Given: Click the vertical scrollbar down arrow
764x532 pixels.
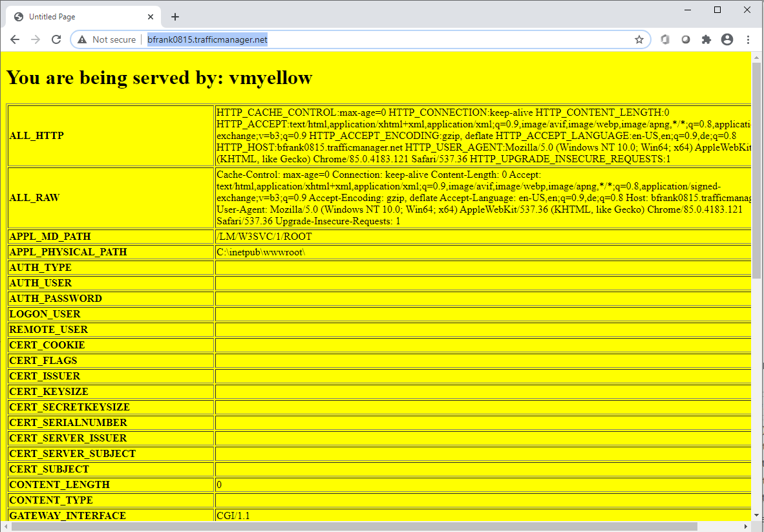Looking at the screenshot, I should tap(757, 515).
